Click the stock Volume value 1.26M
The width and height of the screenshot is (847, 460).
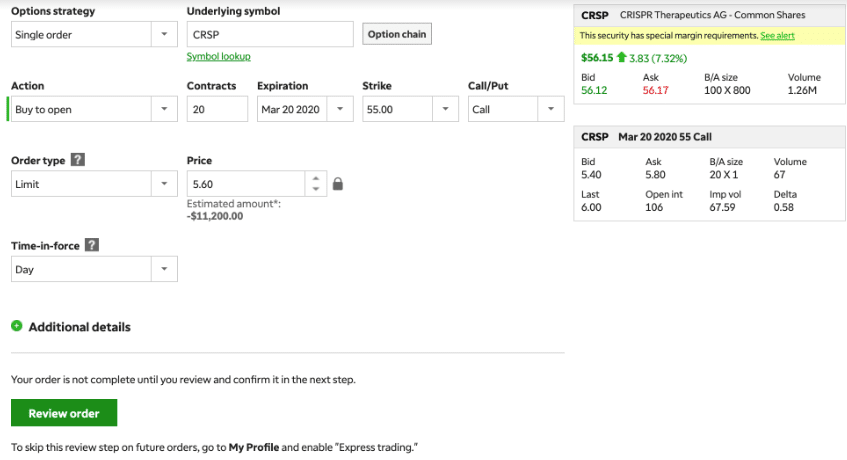802,90
